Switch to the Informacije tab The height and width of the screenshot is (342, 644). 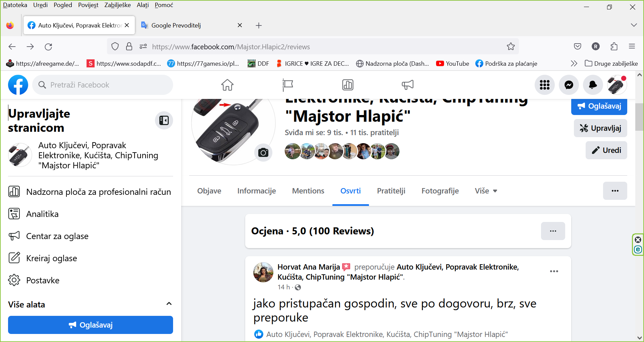click(x=257, y=191)
